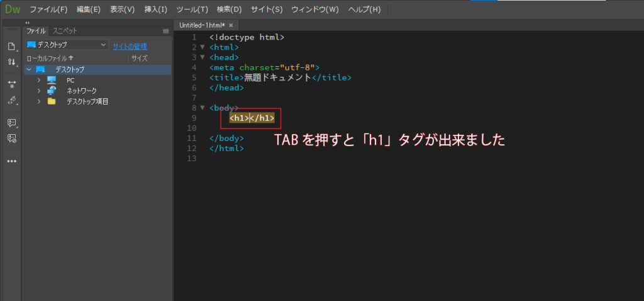This screenshot has width=644, height=301.
Task: Select the デスクトップ項目 row
Action: [97, 101]
